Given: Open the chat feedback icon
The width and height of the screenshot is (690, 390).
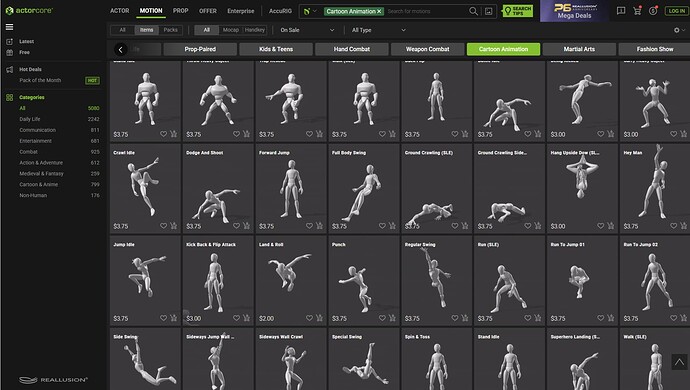Looking at the screenshot, I should 621,11.
